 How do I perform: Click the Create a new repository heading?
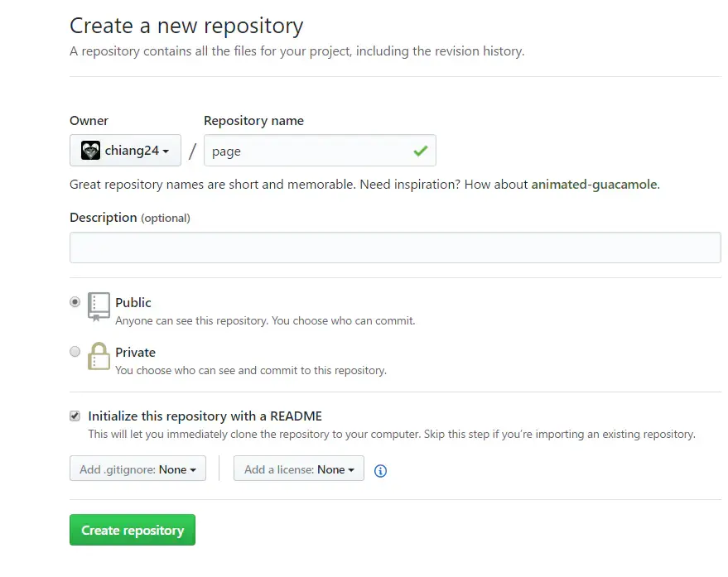[x=186, y=26]
